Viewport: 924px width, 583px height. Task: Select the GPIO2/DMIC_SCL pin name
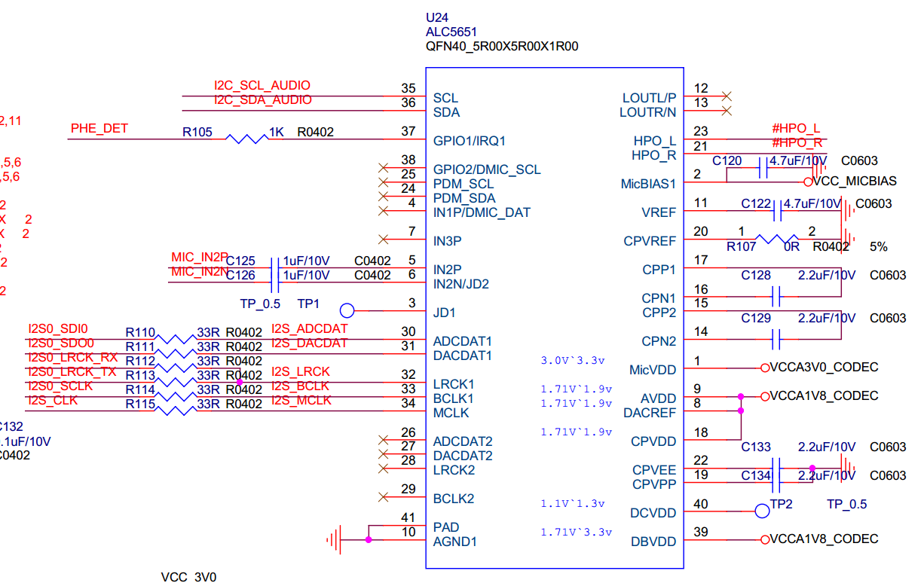pyautogui.click(x=487, y=170)
